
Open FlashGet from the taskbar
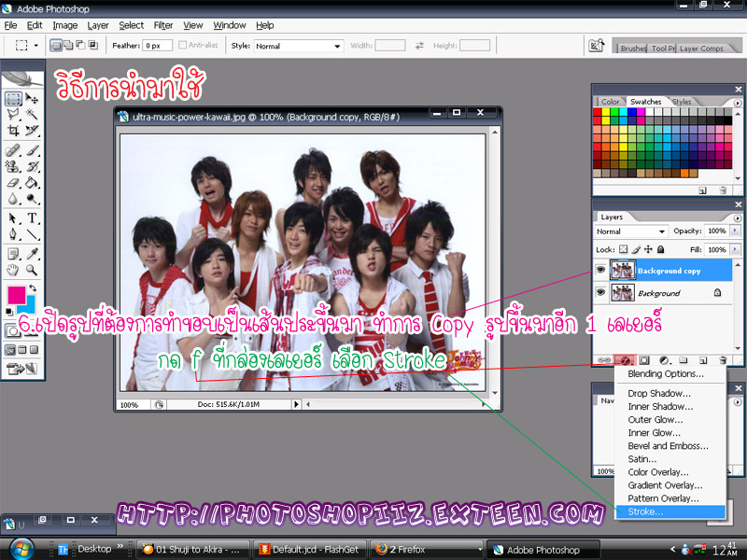coord(309,550)
